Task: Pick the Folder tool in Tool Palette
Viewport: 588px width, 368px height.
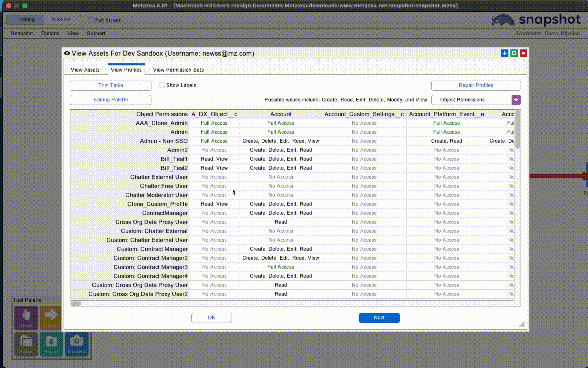Action: [26, 344]
